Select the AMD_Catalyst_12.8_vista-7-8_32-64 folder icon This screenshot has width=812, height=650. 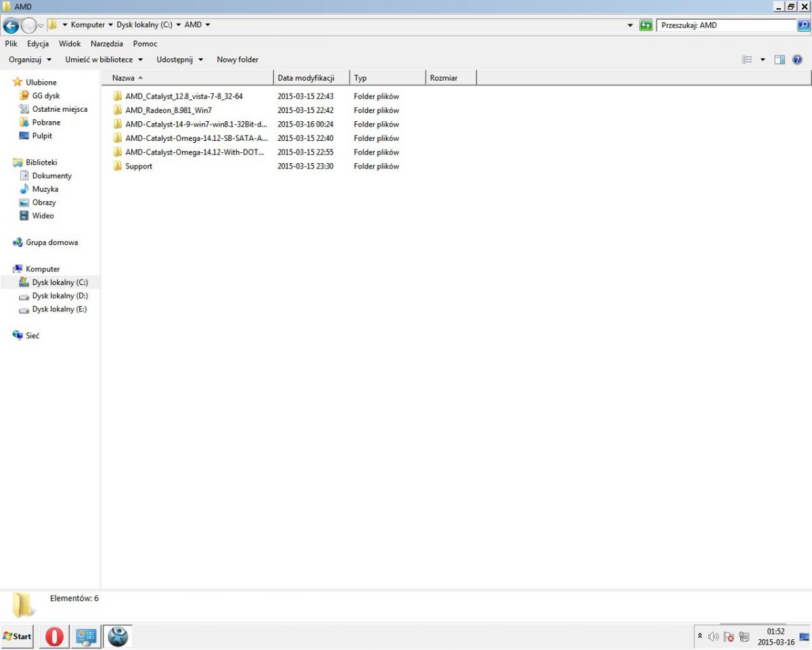coord(118,96)
